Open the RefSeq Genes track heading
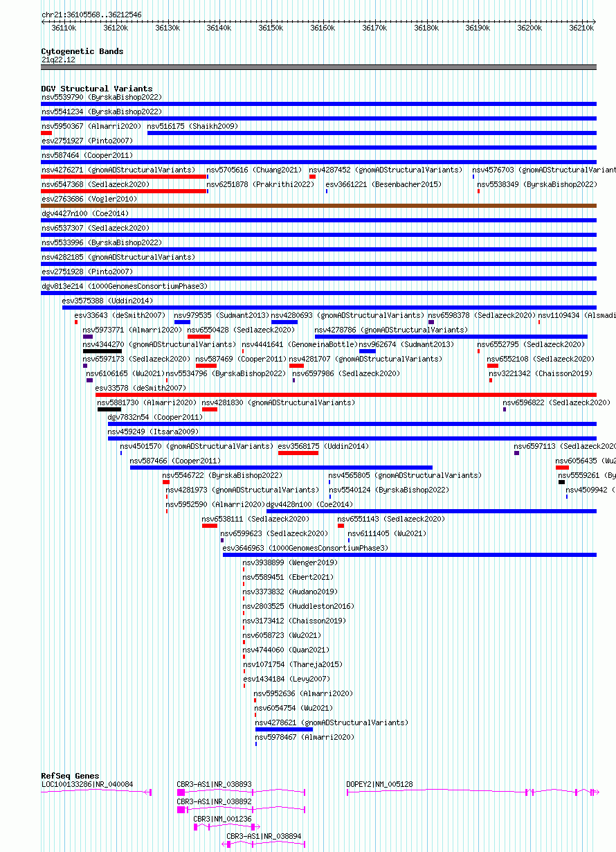This screenshot has height=852, width=616. 70,776
